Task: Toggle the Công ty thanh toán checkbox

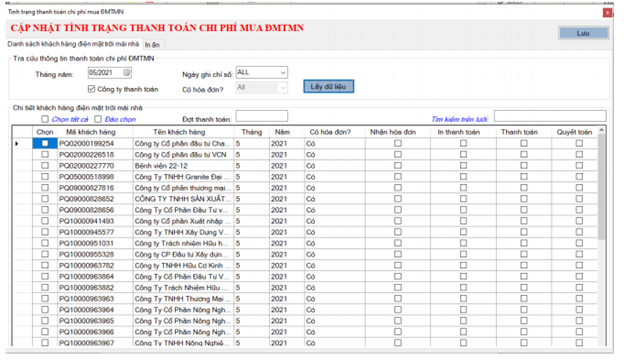Action: point(91,89)
